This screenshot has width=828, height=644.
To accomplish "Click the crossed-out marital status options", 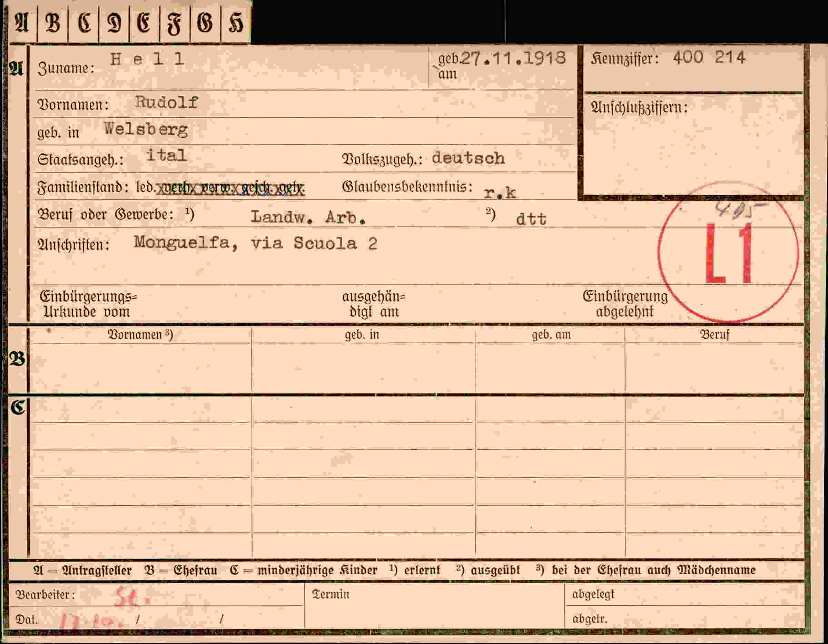I will click(x=230, y=188).
